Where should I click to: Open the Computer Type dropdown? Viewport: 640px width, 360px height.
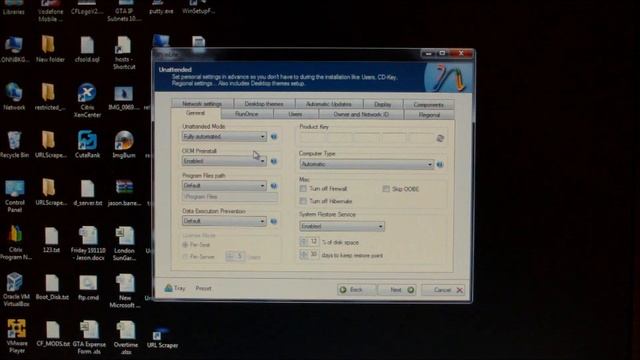point(366,164)
